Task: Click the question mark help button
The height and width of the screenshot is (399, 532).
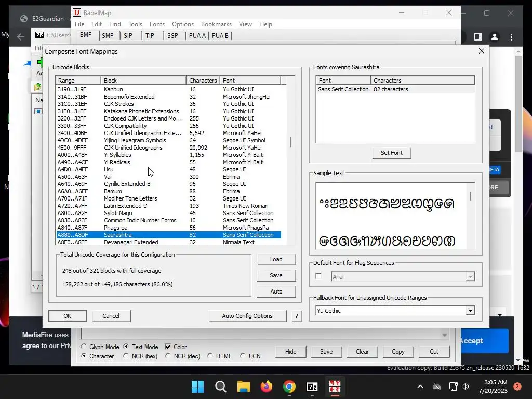Action: coord(297,316)
